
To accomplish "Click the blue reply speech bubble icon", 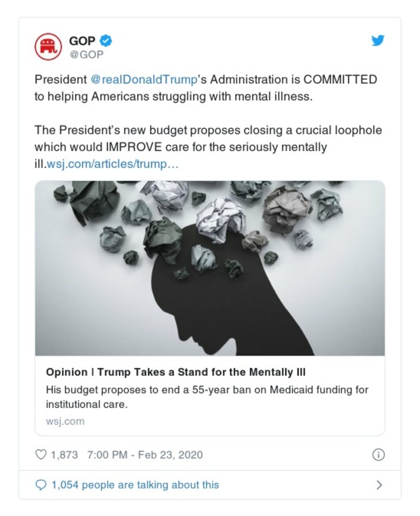I will click(x=40, y=484).
